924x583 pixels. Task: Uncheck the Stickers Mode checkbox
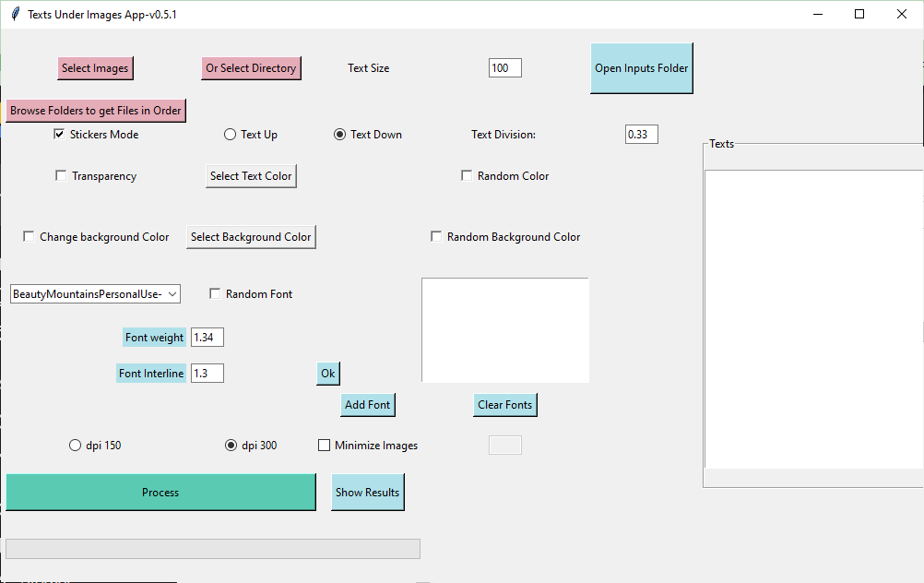tap(59, 134)
